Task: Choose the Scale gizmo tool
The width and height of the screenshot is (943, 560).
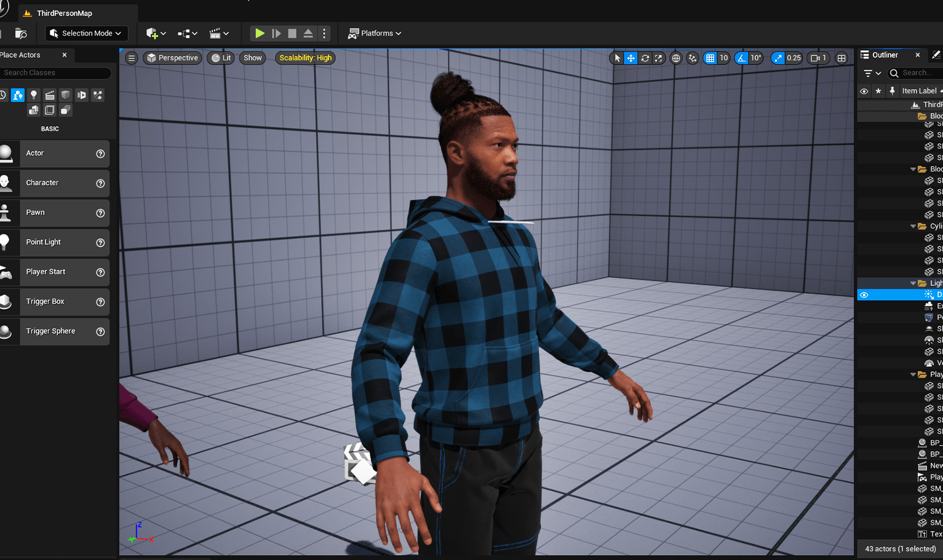Action: click(658, 58)
